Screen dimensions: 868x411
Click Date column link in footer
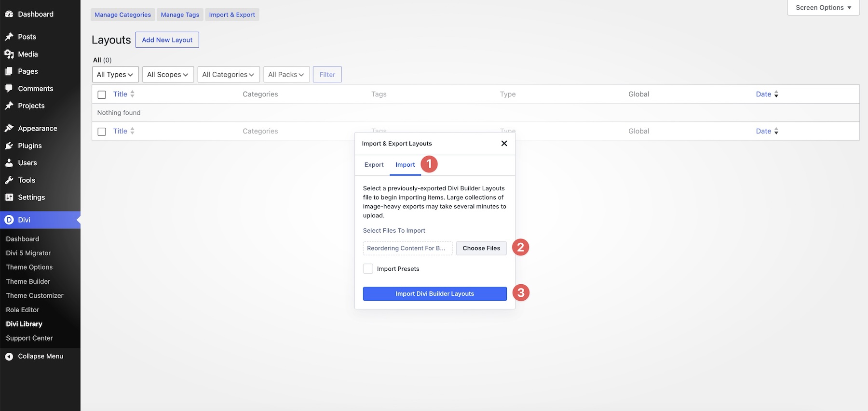(763, 131)
